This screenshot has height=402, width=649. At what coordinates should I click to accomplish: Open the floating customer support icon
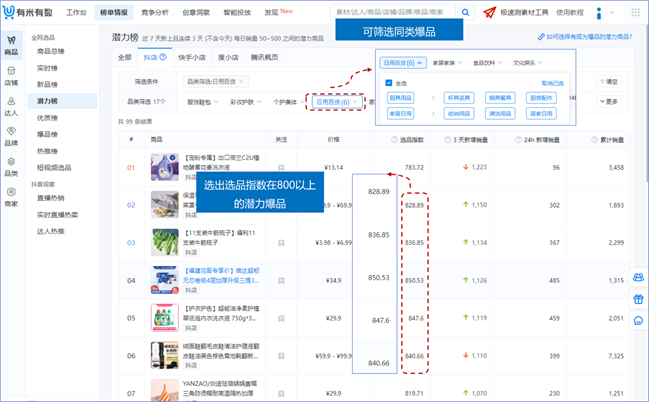pyautogui.click(x=639, y=321)
